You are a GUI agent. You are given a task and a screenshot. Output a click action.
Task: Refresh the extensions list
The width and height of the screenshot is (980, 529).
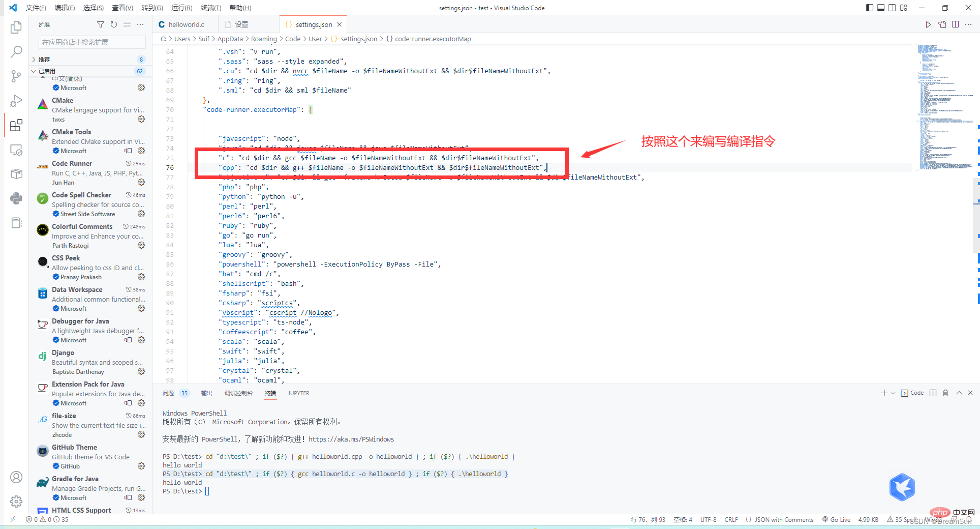pos(114,24)
